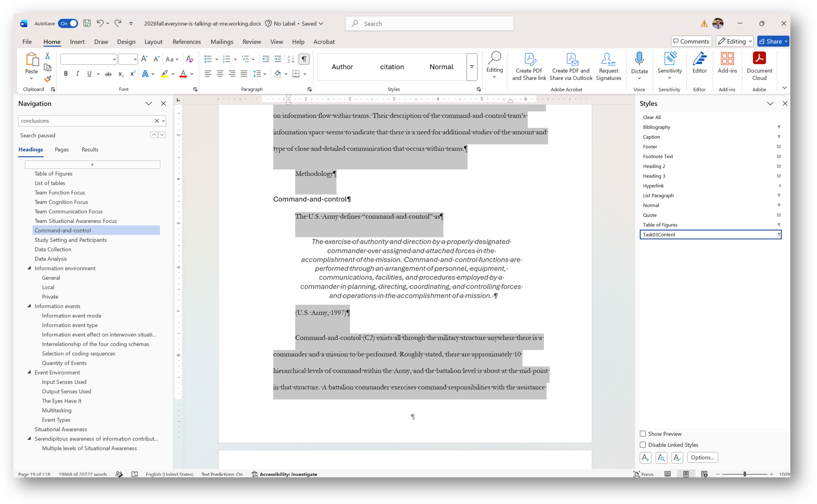Open the Editor proofing tool

click(x=699, y=63)
